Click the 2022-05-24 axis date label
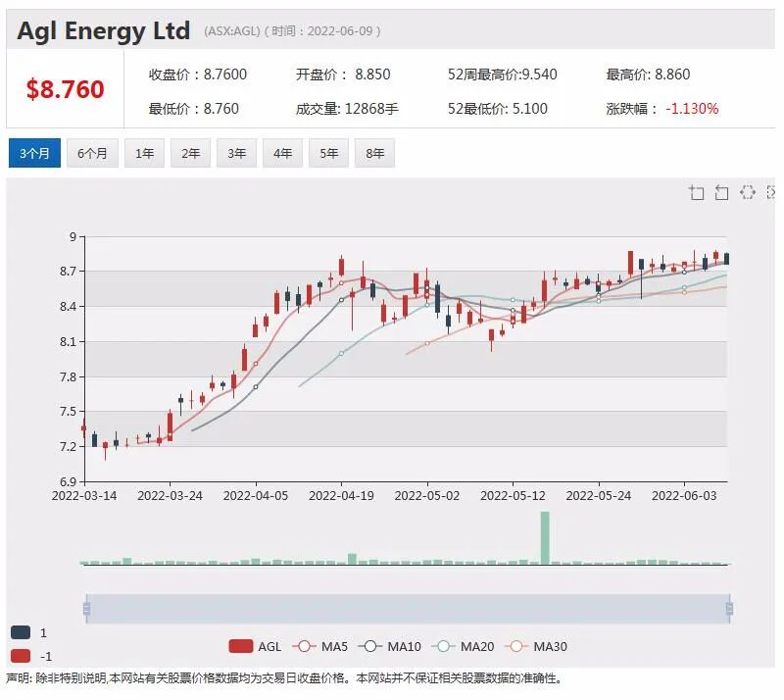 599,496
